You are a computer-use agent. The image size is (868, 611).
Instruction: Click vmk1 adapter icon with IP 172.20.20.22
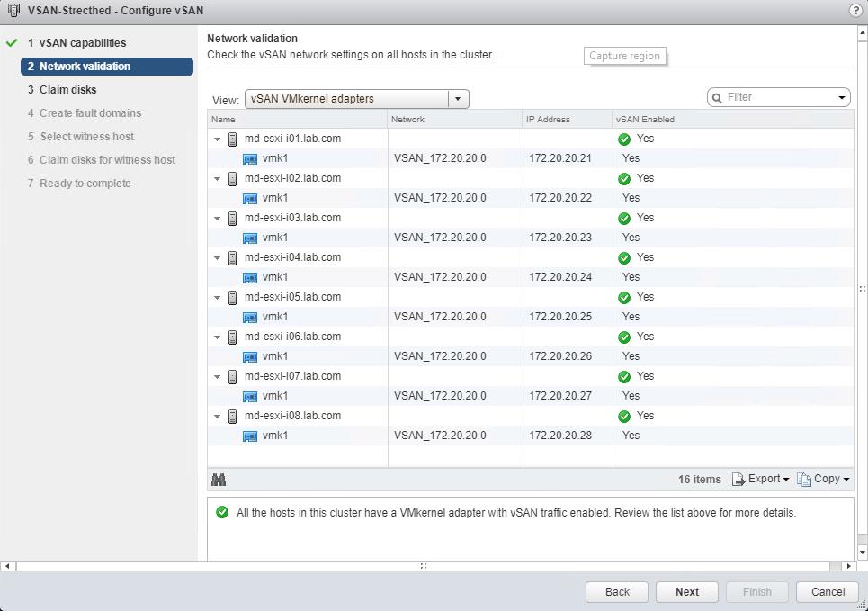pyautogui.click(x=250, y=198)
